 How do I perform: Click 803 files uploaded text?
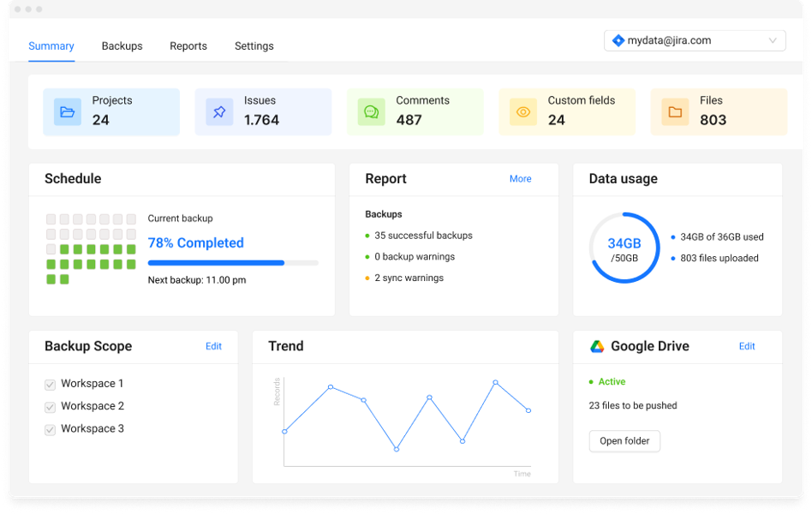click(x=719, y=259)
